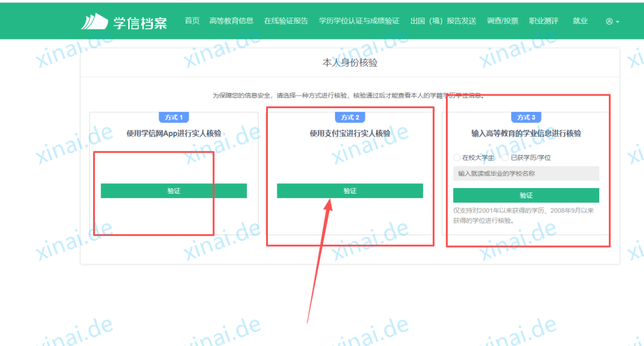
Task: Open the 出国（境）报告发送 menu item
Action: click(443, 21)
